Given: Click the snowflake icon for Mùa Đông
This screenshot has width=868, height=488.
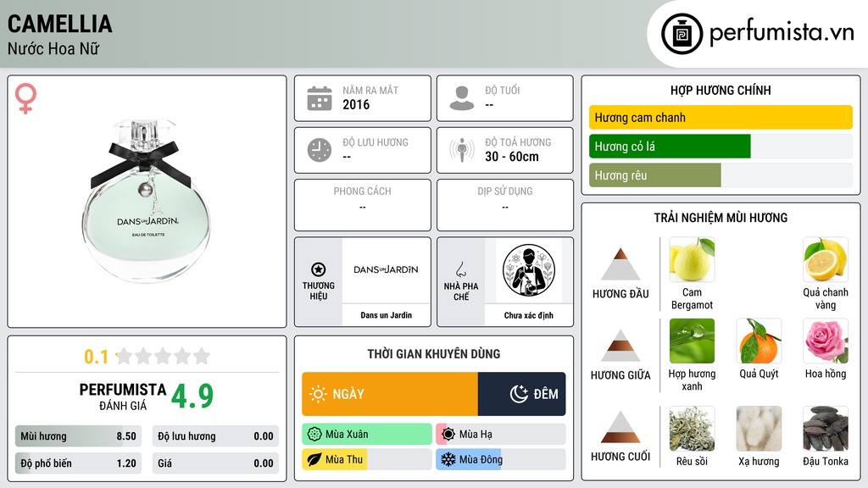Looking at the screenshot, I should click(448, 460).
